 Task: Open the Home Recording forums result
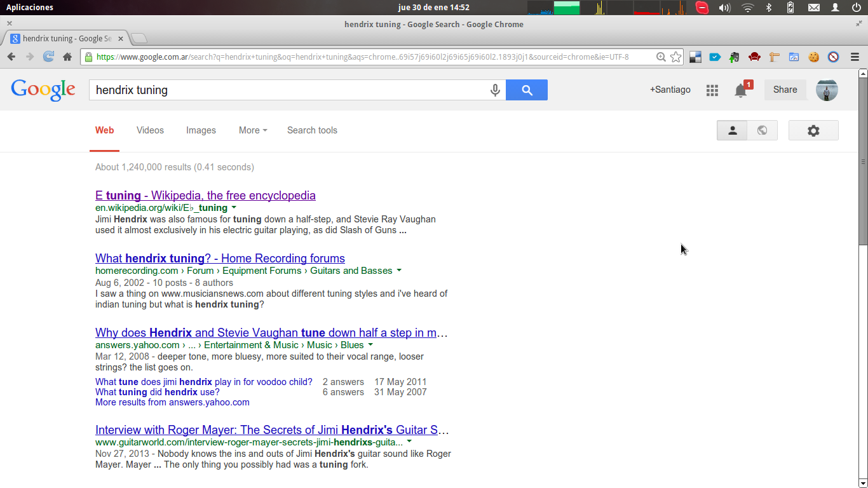coord(220,259)
